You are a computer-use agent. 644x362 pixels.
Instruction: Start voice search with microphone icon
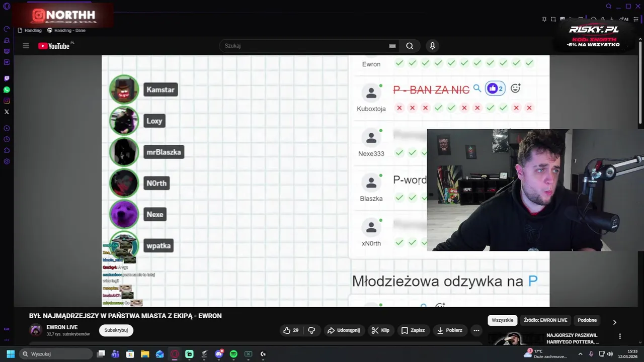click(x=432, y=46)
